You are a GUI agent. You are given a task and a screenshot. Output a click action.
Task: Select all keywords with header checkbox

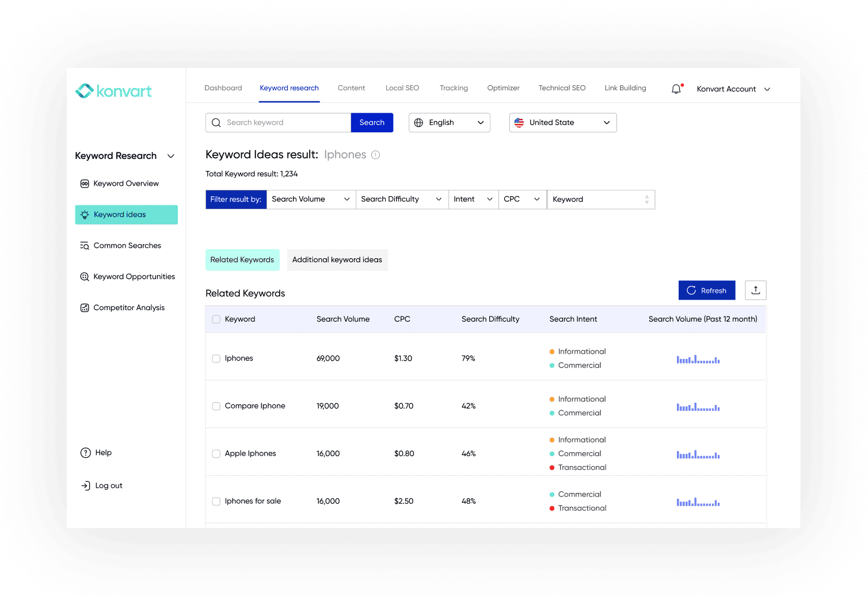[x=216, y=319]
